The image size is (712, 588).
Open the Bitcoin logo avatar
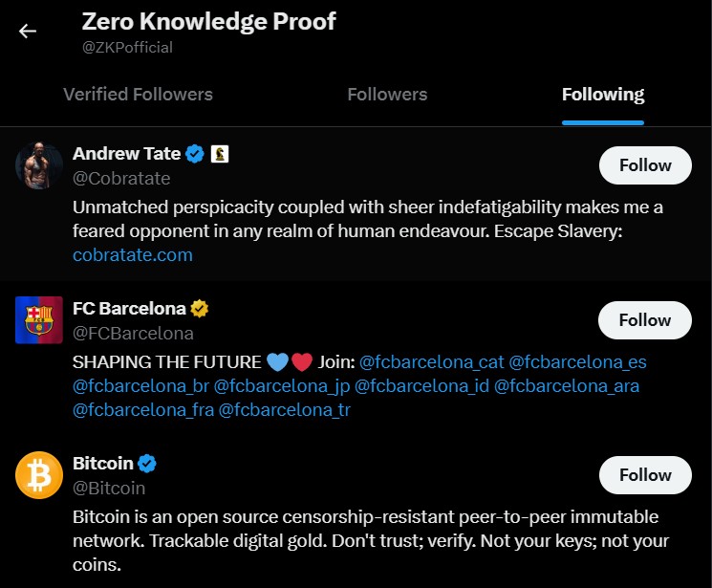click(39, 475)
